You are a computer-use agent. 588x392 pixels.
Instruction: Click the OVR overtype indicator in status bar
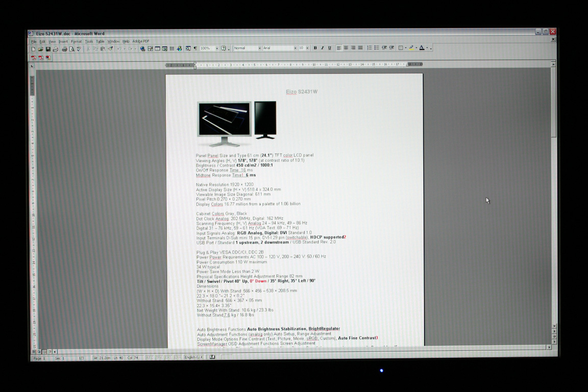pos(178,357)
